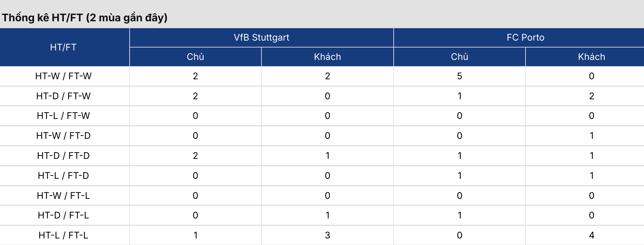Click FC Porto Khách value 4 for HT-L/FT-L
Image resolution: width=644 pixels, height=245 pixels.
(591, 235)
